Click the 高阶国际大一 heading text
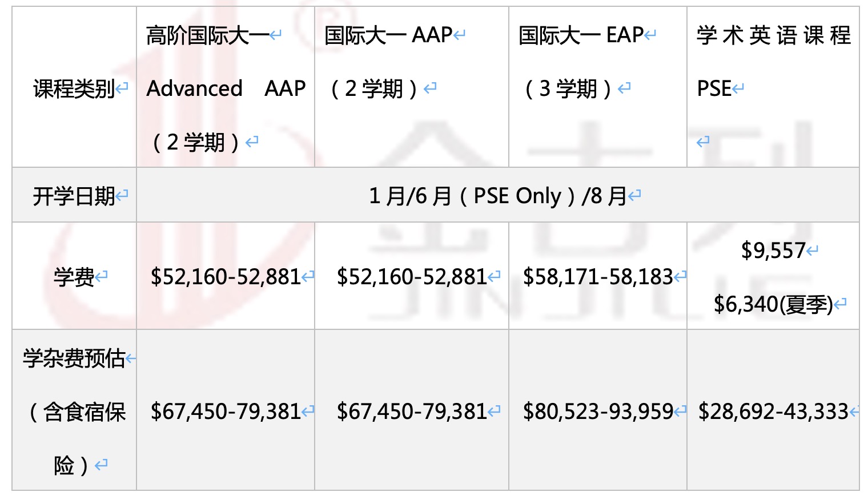 [208, 35]
